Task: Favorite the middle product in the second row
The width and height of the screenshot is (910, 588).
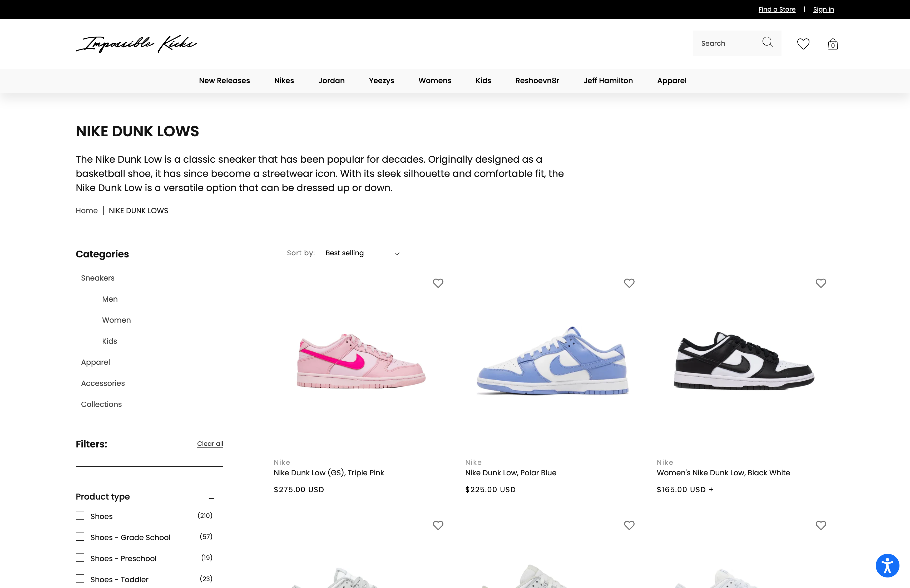Action: click(x=629, y=525)
